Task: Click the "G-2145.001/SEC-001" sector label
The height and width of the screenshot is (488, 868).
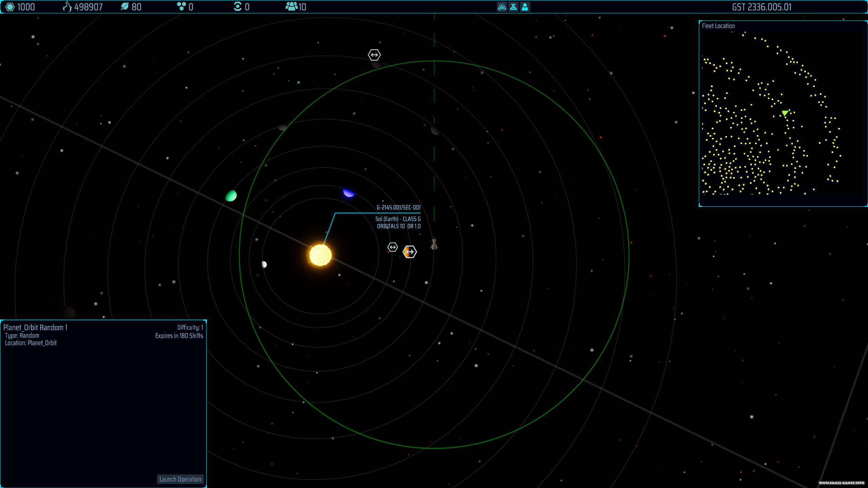Action: [x=399, y=207]
